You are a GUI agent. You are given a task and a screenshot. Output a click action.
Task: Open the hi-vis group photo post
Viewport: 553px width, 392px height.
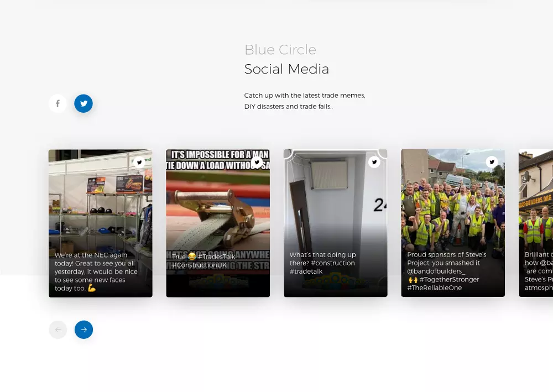453,223
